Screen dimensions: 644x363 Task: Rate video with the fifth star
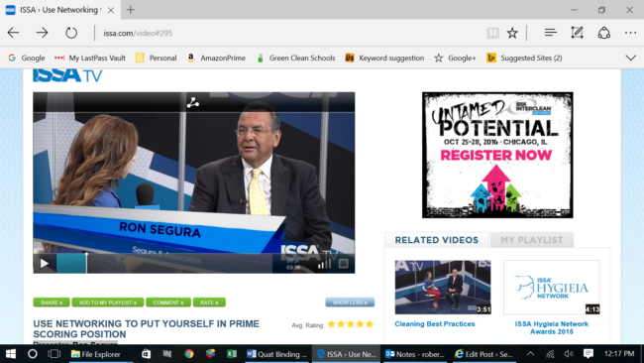coord(370,324)
